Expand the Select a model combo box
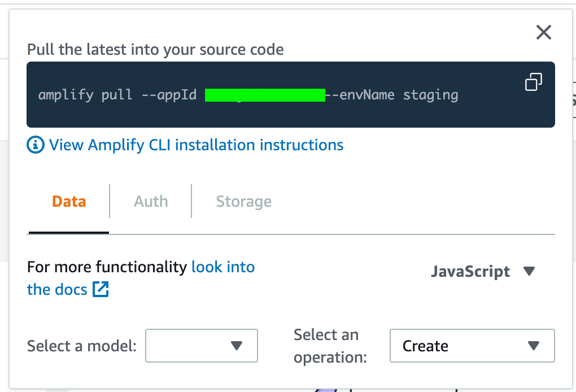Screen dimensions: 576x392 coord(202,346)
